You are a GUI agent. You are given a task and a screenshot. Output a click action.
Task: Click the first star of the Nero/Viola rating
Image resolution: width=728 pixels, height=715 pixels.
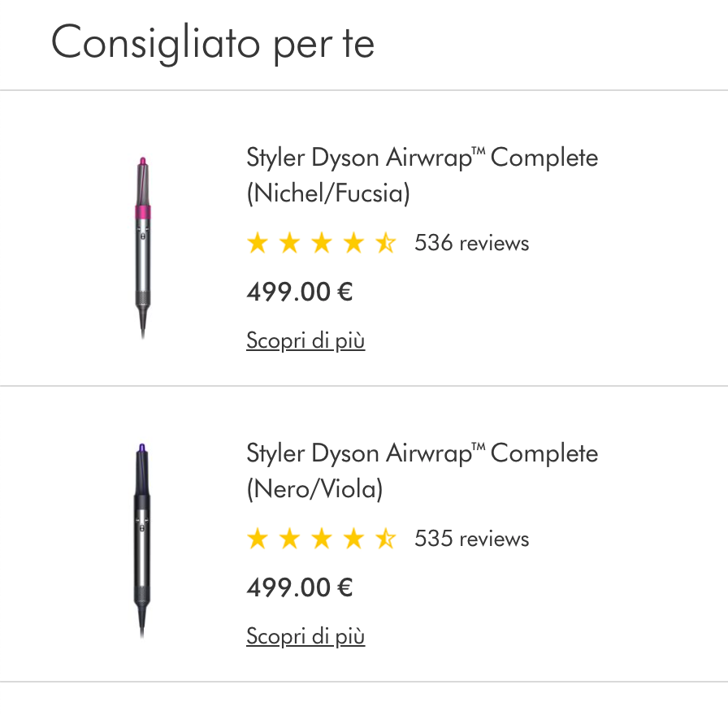click(x=257, y=539)
